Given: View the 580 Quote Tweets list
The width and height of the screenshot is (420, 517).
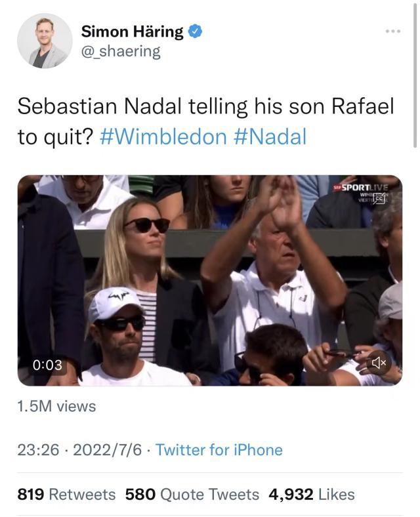Looking at the screenshot, I should (x=192, y=494).
